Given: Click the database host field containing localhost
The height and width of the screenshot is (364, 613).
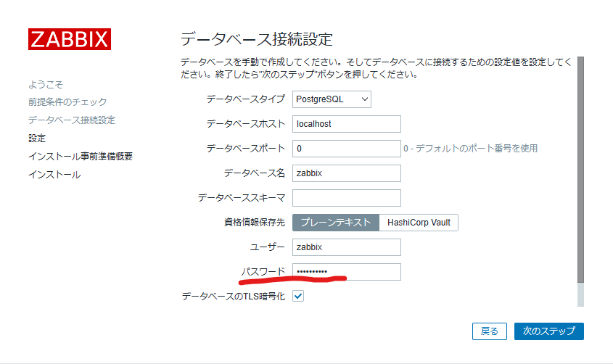Looking at the screenshot, I should click(x=346, y=124).
